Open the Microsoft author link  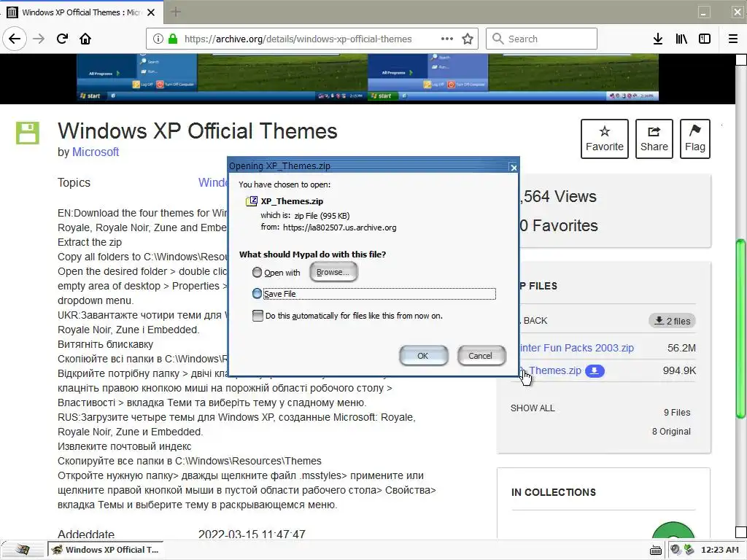coord(96,152)
